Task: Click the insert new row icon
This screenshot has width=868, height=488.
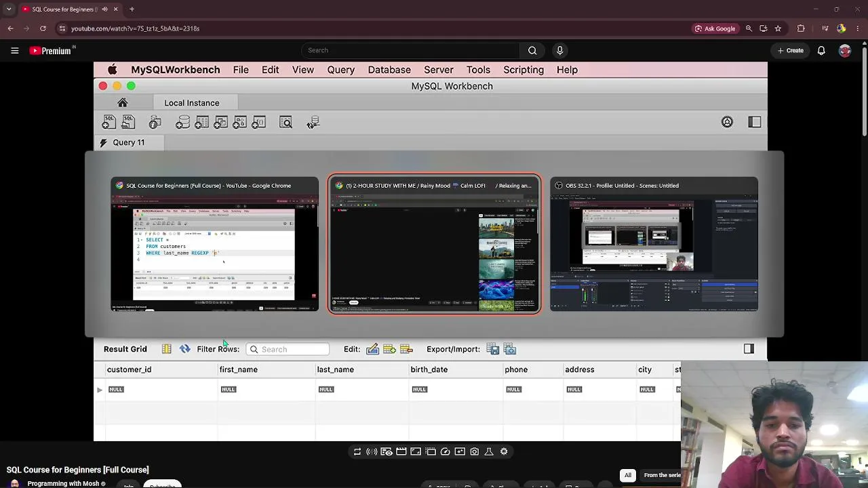Action: pos(389,349)
